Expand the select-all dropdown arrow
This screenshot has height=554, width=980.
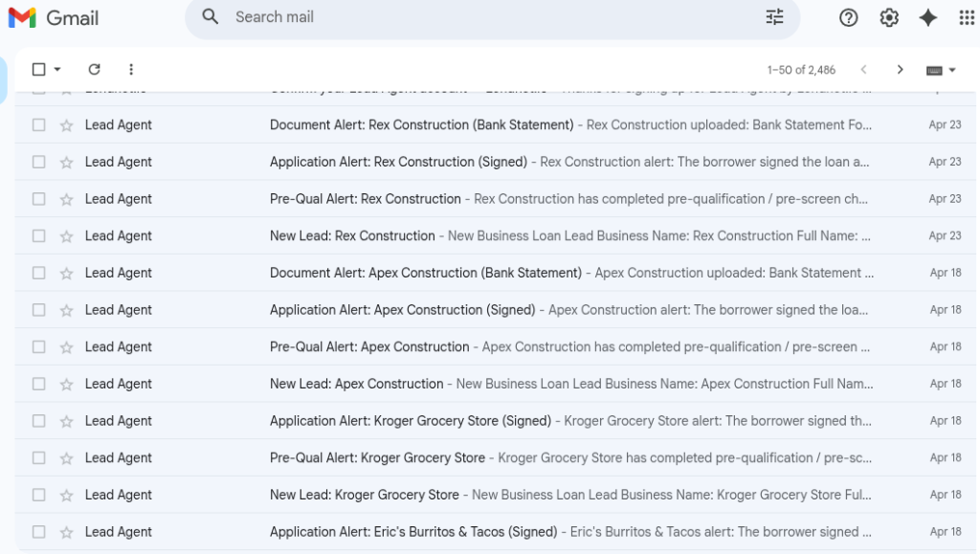57,69
